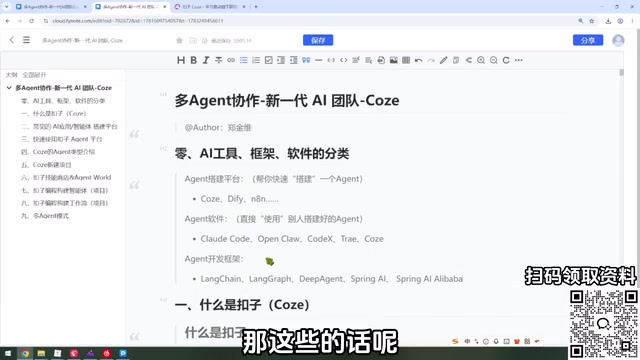Open the browser downloads icon
Viewport: 640px width, 360px height.
pyautogui.click(x=608, y=21)
